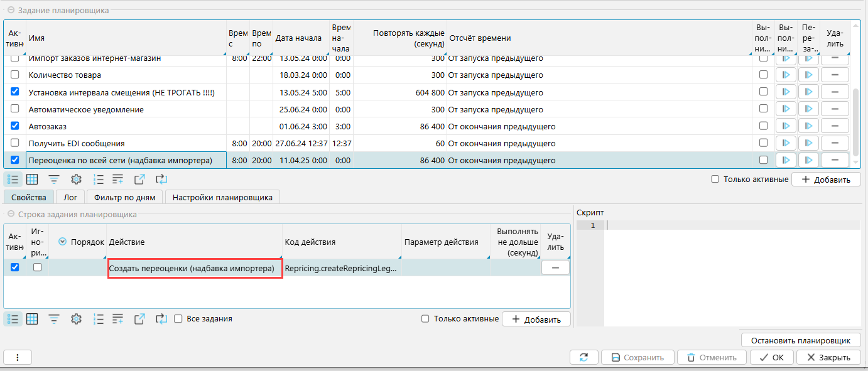Click the task table's vertical scrollbar
Viewport: 868px width, 371px height.
[855, 126]
